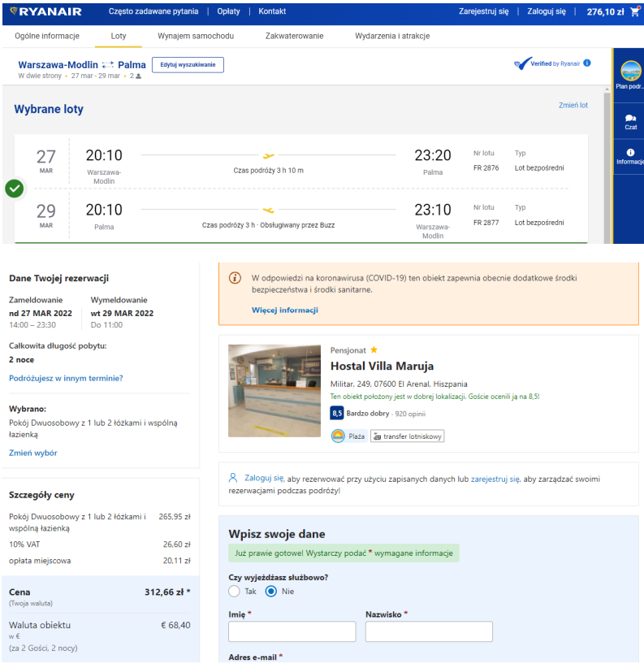644x664 pixels.
Task: Click the Hostal Villa Maruja photo
Action: click(x=274, y=391)
